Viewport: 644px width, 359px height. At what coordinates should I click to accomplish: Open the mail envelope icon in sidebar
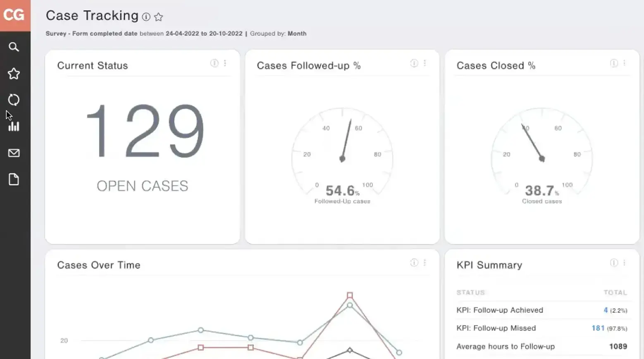[14, 153]
